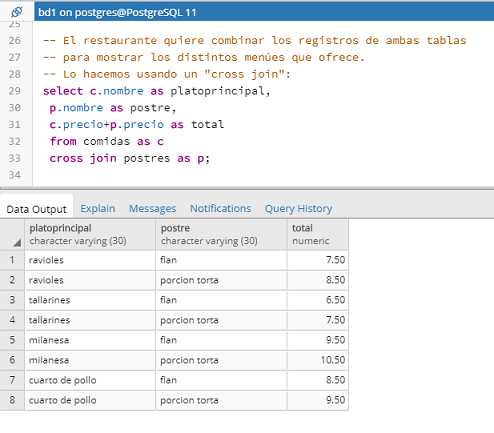
Task: Select result row number 8
Action: click(12, 400)
